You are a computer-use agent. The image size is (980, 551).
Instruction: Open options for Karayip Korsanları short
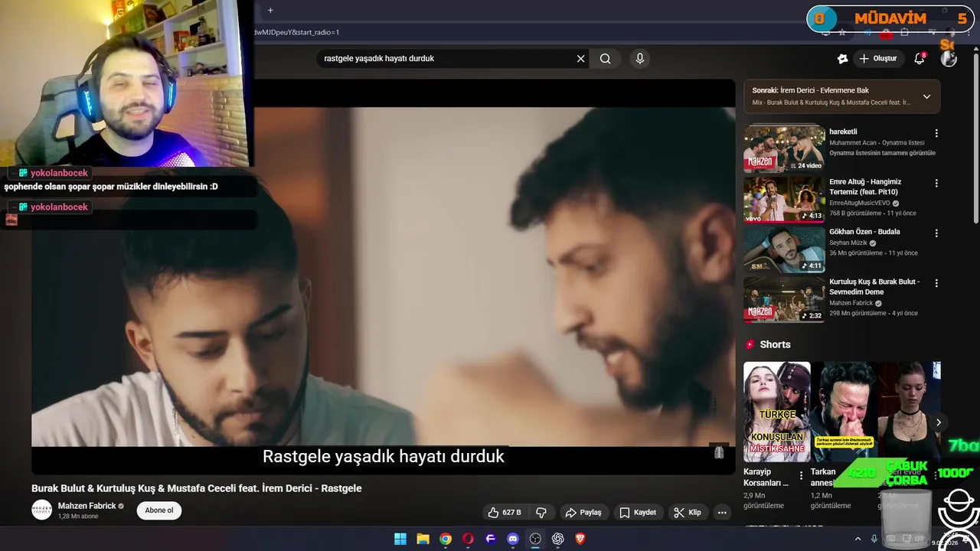(x=801, y=476)
